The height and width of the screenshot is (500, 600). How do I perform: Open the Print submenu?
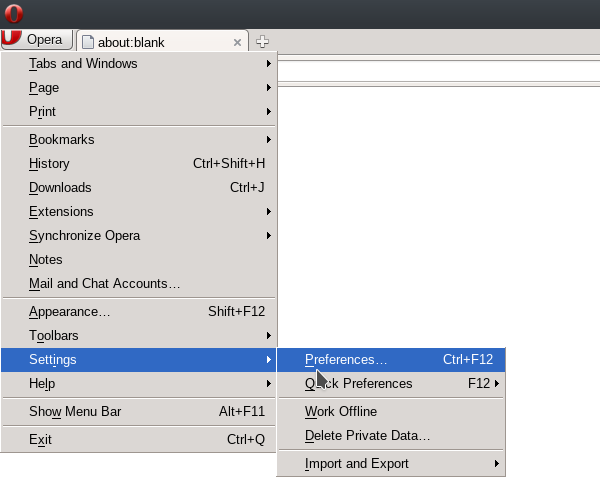point(139,111)
